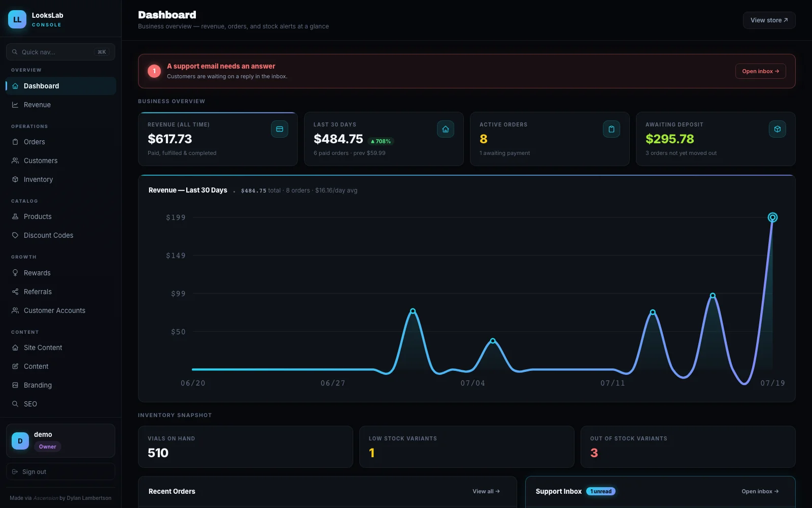
Task: Click Sign out button
Action: coord(60,471)
